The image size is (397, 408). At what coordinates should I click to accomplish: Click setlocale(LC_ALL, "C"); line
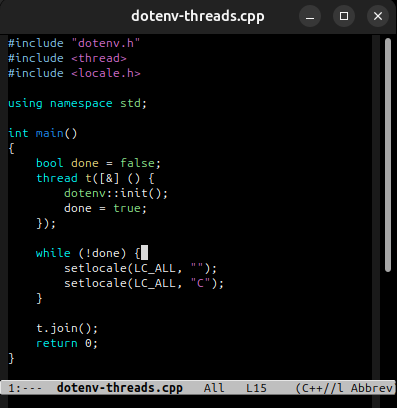[x=144, y=283]
